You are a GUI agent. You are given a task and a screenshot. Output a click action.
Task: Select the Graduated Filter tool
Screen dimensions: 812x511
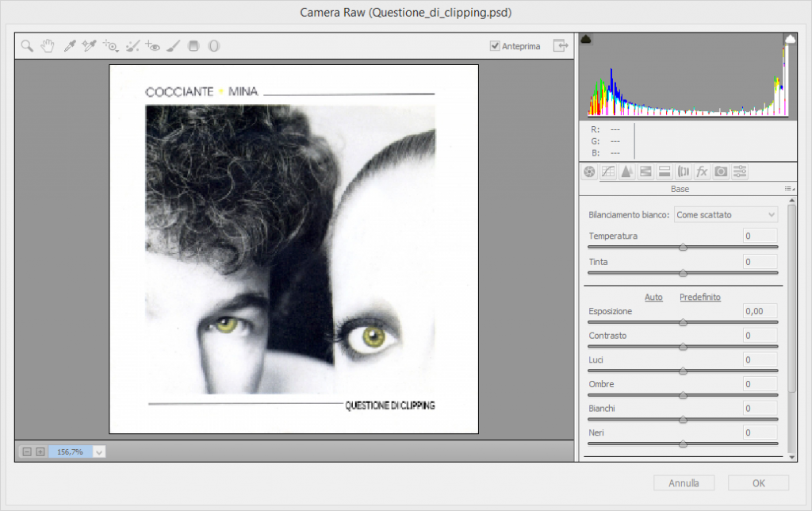pos(193,46)
